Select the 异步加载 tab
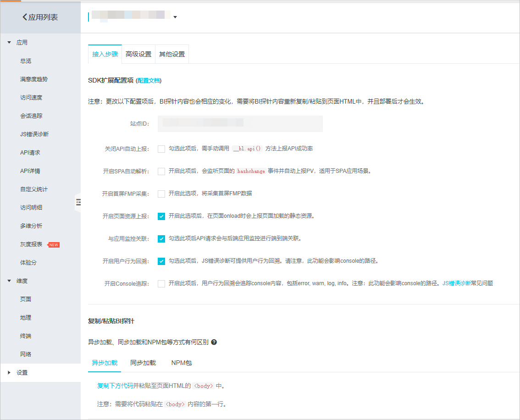The height and width of the screenshot is (420, 520). 105,363
